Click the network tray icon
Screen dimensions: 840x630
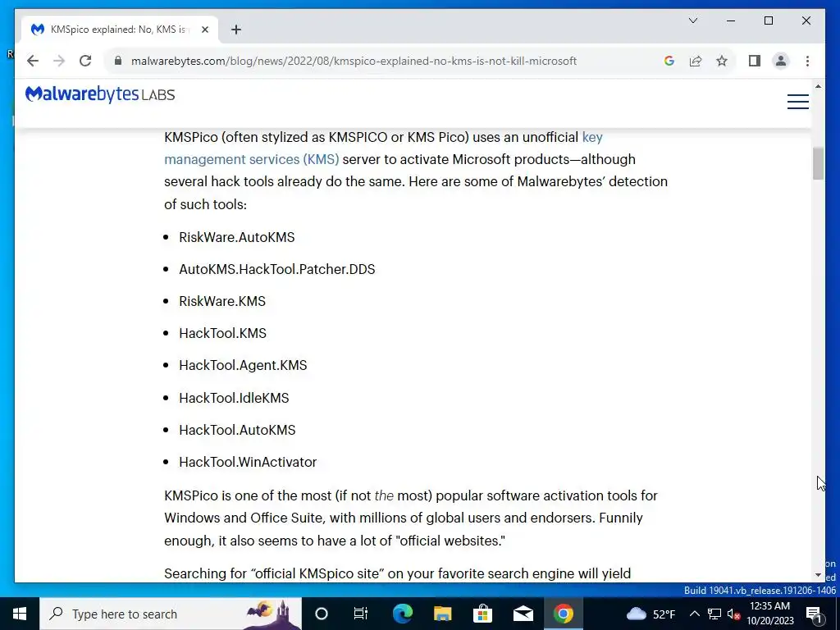click(x=714, y=614)
